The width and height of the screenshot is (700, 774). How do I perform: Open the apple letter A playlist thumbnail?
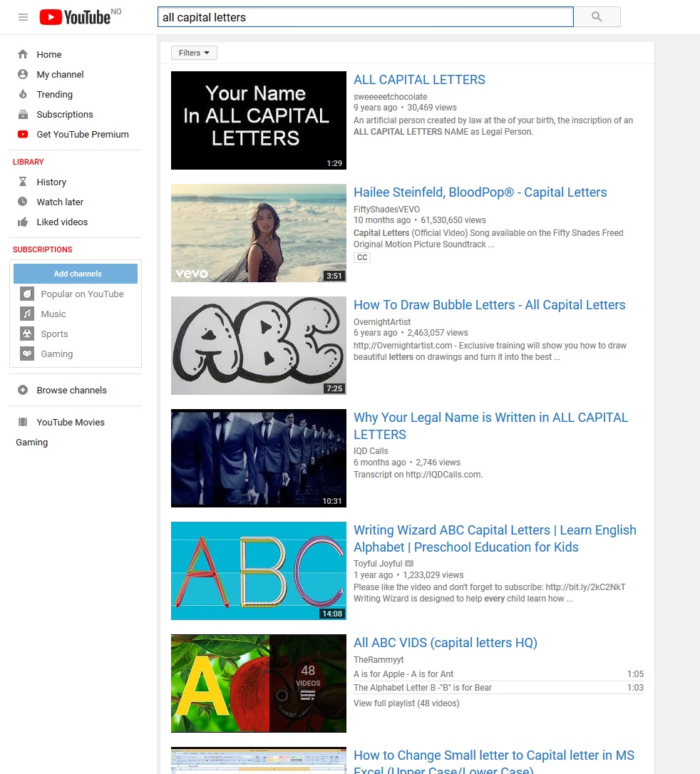pos(259,683)
